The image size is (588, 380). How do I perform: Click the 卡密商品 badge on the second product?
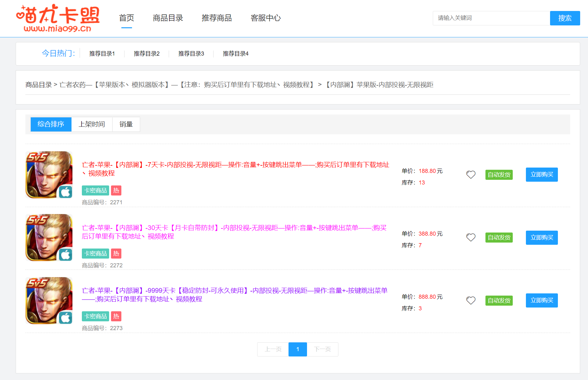click(x=95, y=254)
